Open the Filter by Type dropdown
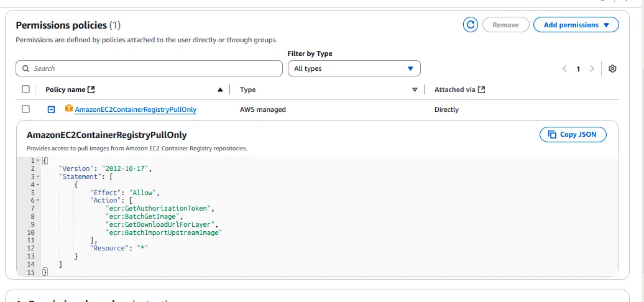The width and height of the screenshot is (644, 302). coord(354,68)
